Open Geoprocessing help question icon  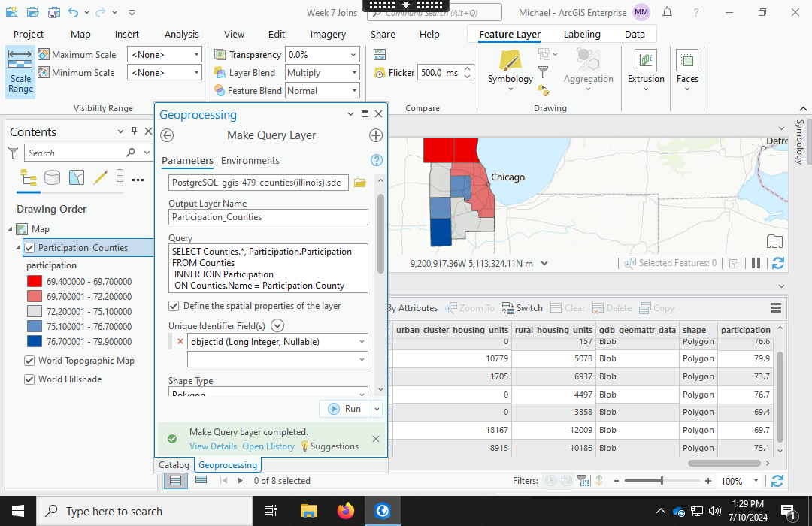click(x=377, y=161)
